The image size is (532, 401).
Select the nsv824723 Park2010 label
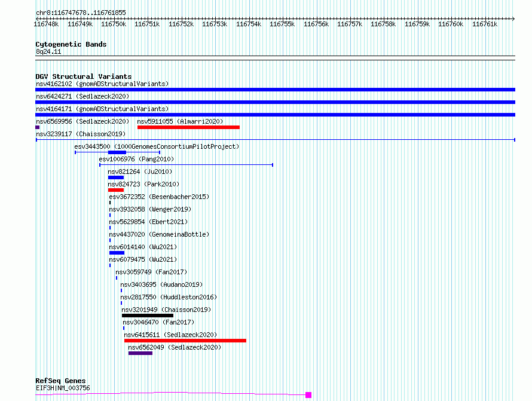pyautogui.click(x=143, y=184)
